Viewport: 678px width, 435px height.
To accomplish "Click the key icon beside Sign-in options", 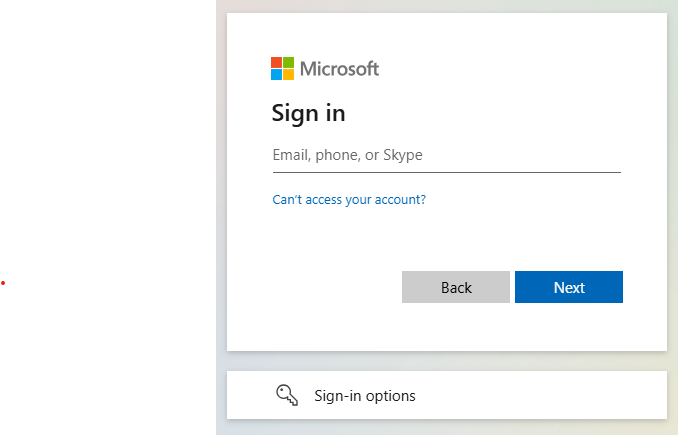I will coord(287,396).
